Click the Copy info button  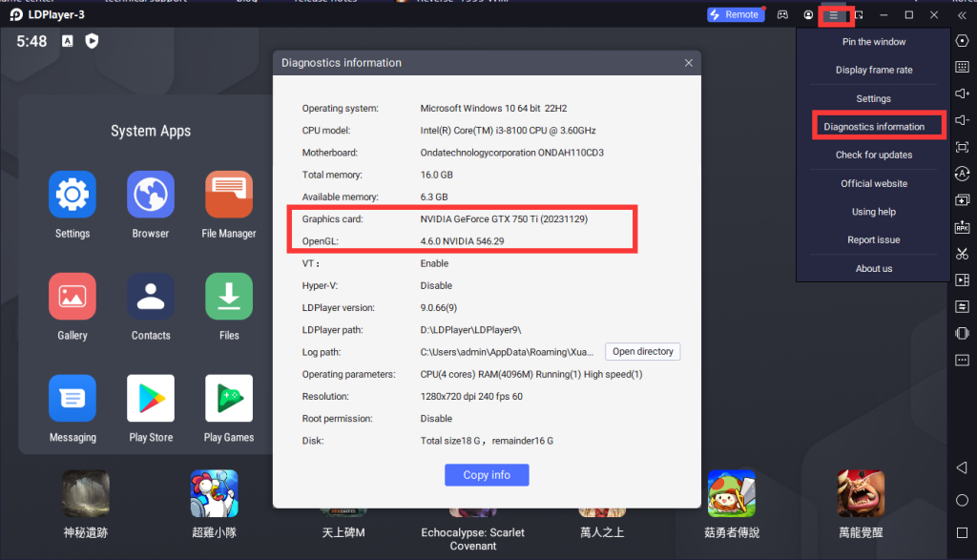pyautogui.click(x=487, y=475)
